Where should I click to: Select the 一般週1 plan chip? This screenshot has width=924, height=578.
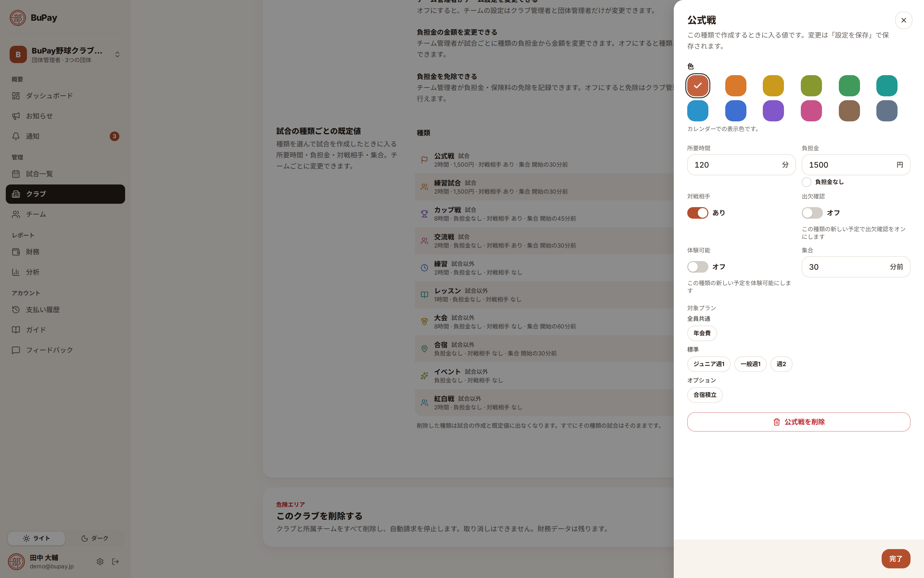(x=750, y=364)
